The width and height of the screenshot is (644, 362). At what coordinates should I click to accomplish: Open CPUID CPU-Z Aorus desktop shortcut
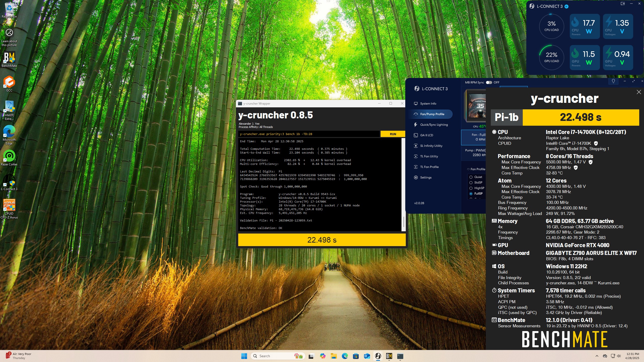click(9, 209)
